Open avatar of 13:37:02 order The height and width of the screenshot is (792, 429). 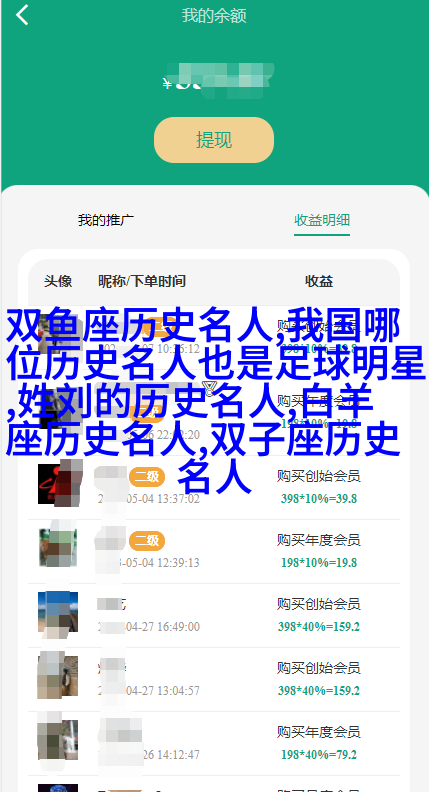[x=58, y=484]
